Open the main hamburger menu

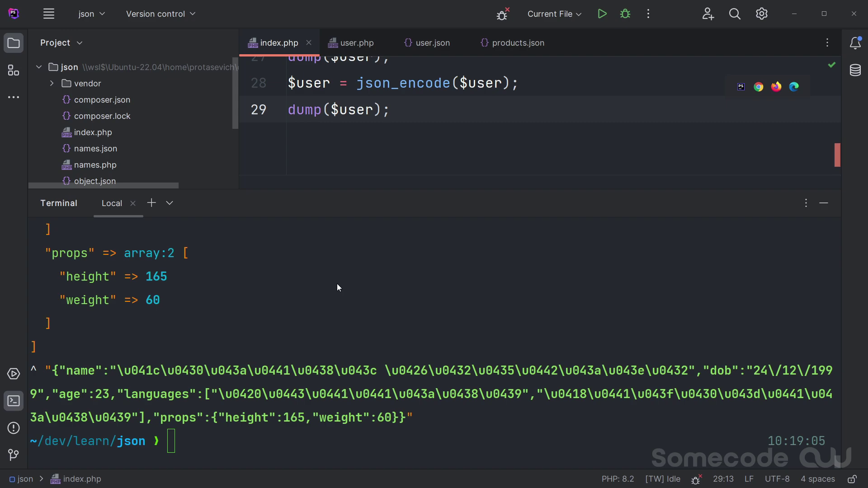(x=49, y=14)
